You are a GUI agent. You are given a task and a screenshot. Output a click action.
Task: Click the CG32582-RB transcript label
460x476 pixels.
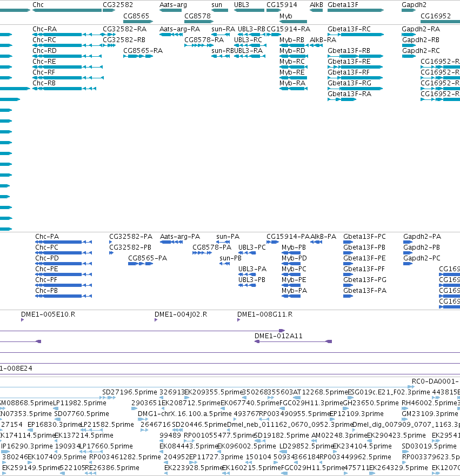124,40
